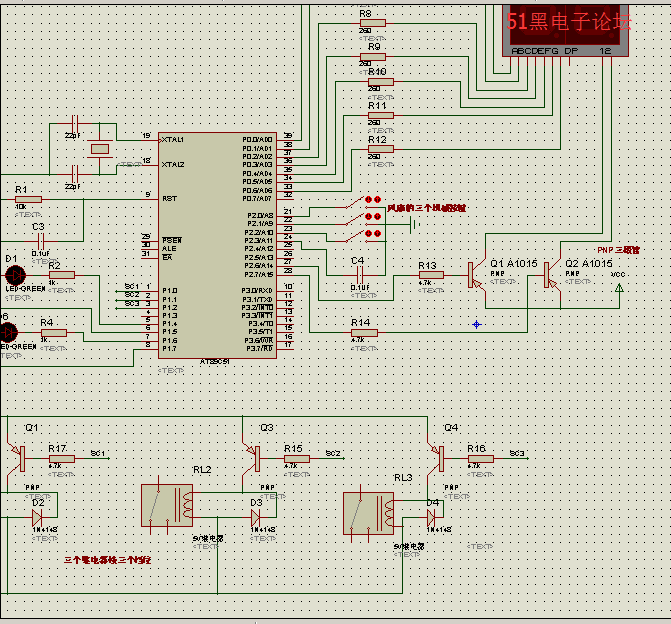Toggle the bottom switch wired to P2.2

click(x=363, y=235)
